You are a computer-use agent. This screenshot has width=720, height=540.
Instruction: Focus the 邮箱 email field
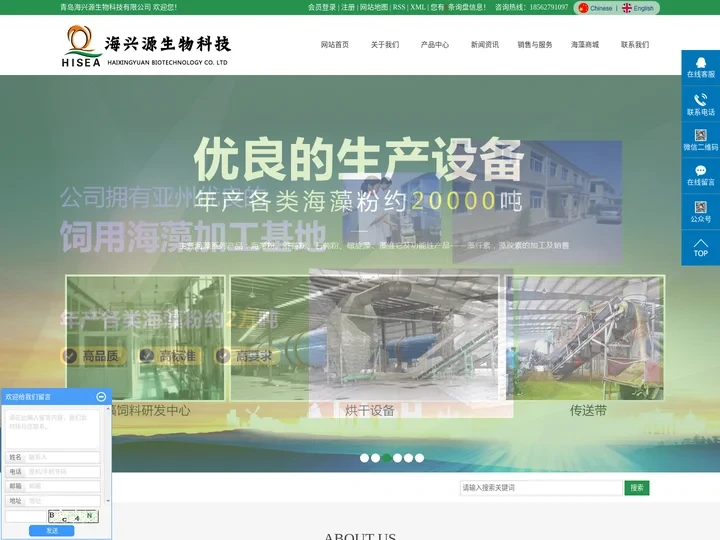[x=52, y=486]
